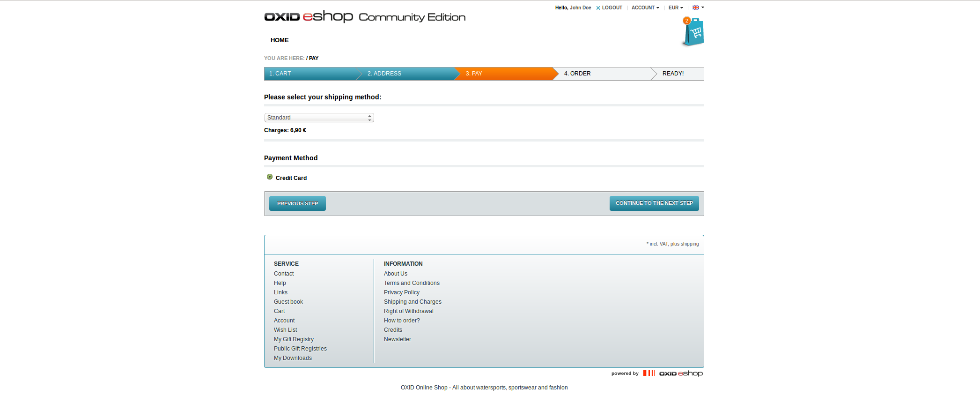Expand the EUR currency dropdown
Image resolution: width=980 pixels, height=411 pixels.
click(675, 7)
